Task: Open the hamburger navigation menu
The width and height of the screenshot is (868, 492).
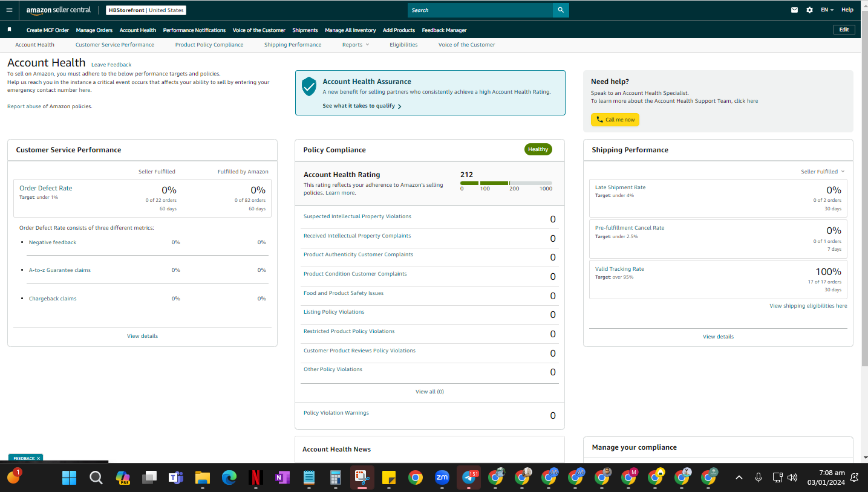Action: 9,10
